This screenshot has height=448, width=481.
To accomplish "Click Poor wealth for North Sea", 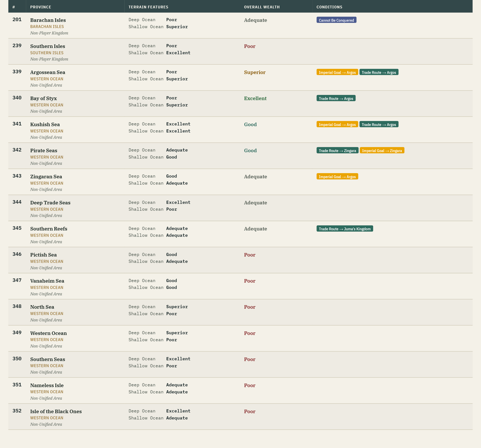I will click(x=250, y=307).
